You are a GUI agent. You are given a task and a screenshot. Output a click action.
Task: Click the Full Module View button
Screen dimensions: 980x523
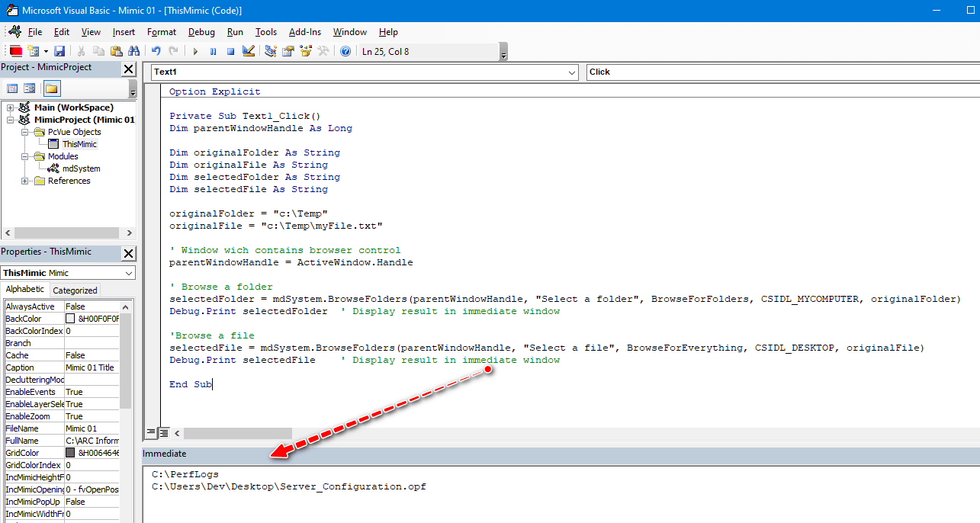point(163,433)
